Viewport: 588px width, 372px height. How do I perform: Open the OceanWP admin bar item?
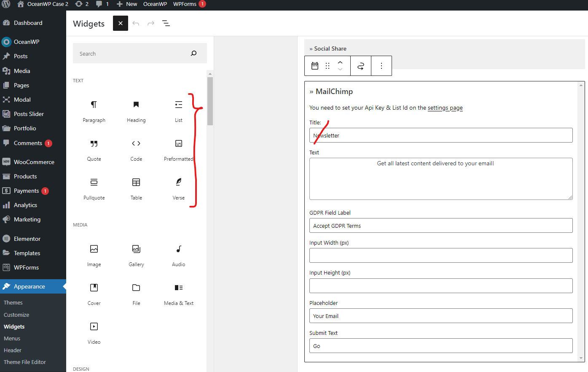click(155, 4)
